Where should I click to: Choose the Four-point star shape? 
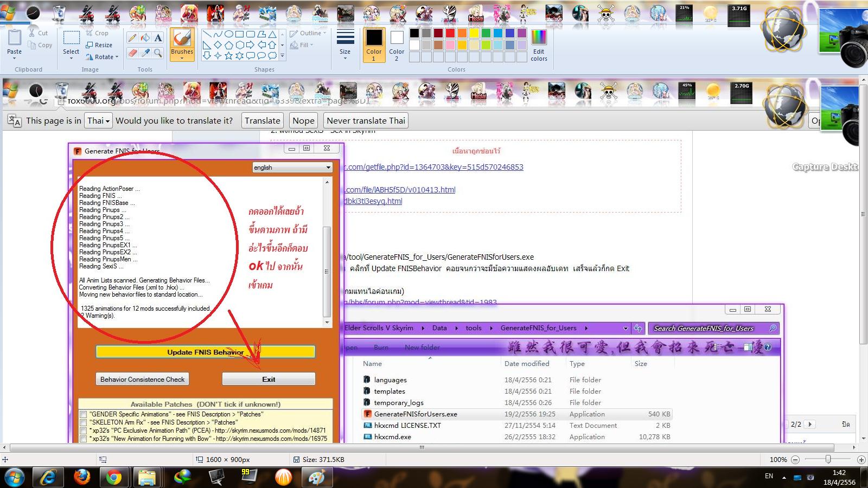pos(218,55)
